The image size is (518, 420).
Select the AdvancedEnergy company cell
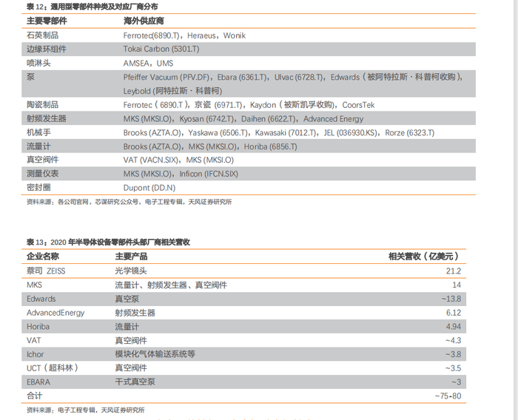55,313
